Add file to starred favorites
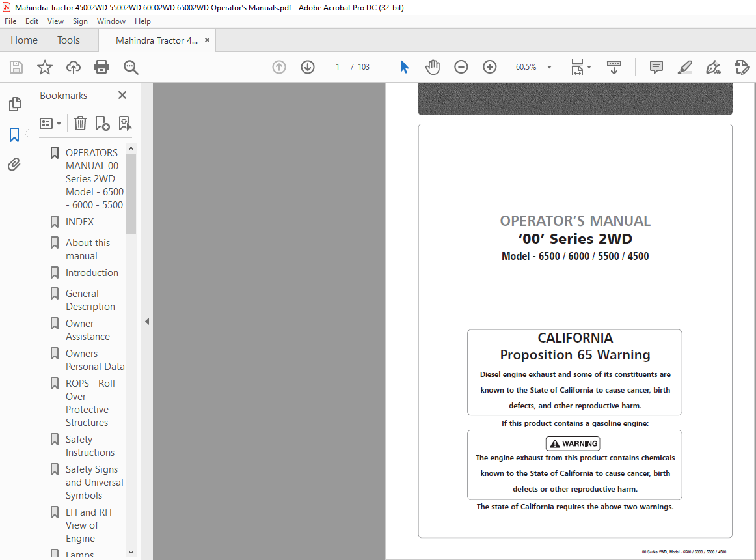The height and width of the screenshot is (560, 756). pyautogui.click(x=45, y=67)
